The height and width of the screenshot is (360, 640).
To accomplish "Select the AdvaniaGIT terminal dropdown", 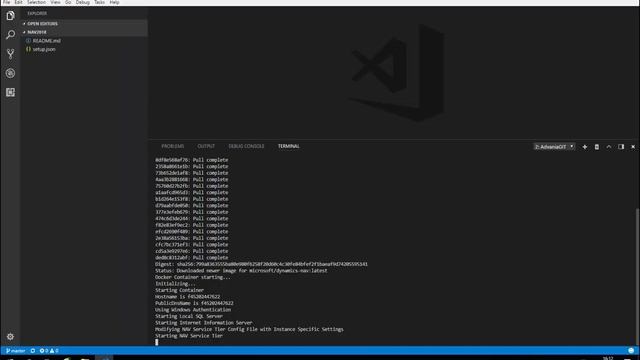I will [554, 147].
